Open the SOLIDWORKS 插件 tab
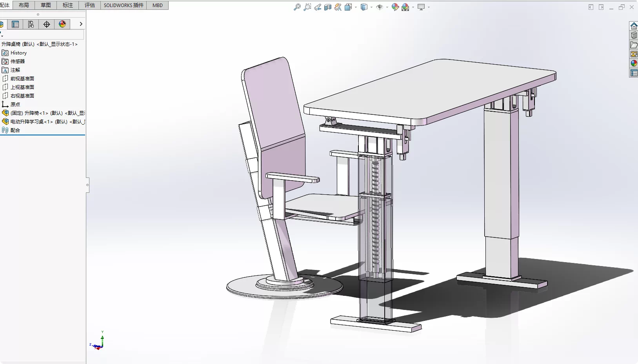This screenshot has width=638, height=364. point(123,5)
